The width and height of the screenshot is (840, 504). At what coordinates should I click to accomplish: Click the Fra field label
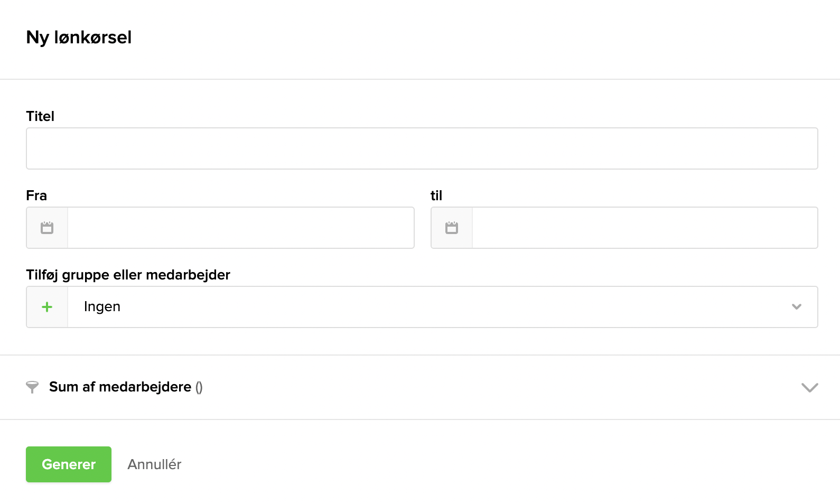coord(36,195)
